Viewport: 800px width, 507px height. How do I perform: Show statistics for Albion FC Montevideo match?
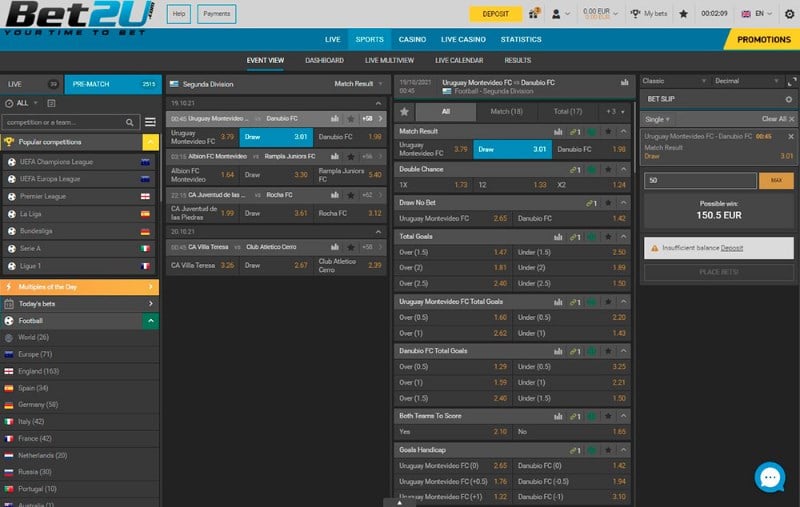[x=335, y=157]
